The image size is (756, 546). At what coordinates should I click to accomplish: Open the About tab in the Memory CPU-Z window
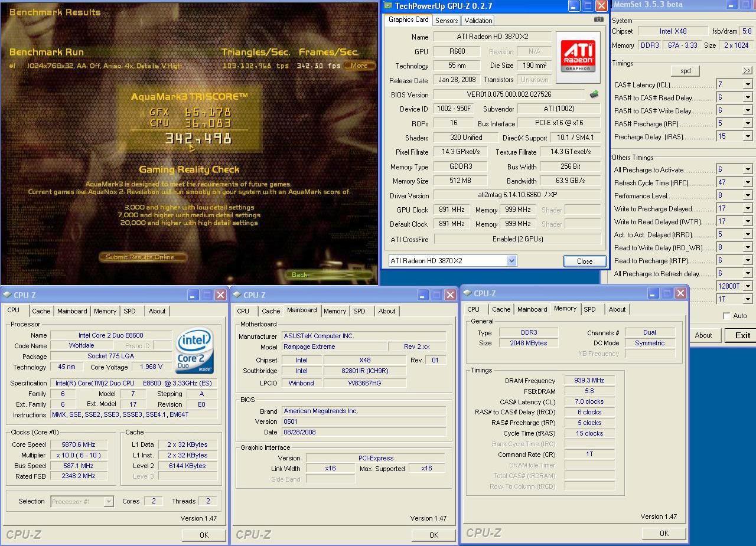pos(617,309)
